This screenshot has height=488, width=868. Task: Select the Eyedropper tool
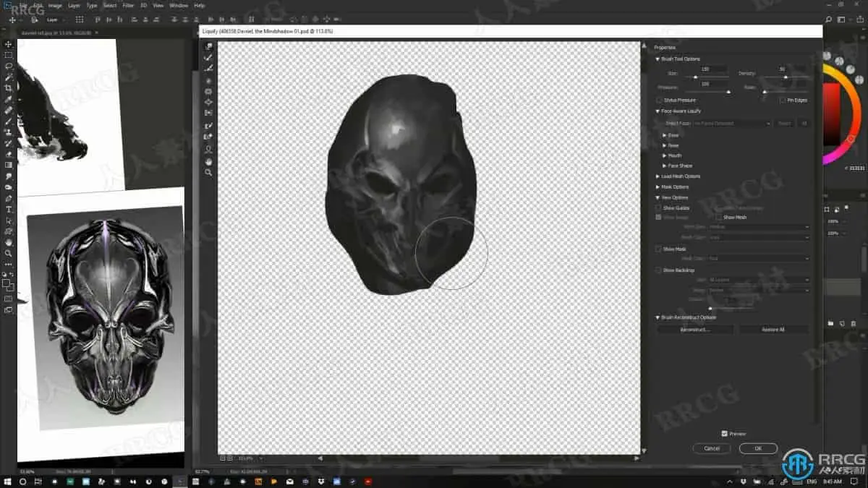9,99
